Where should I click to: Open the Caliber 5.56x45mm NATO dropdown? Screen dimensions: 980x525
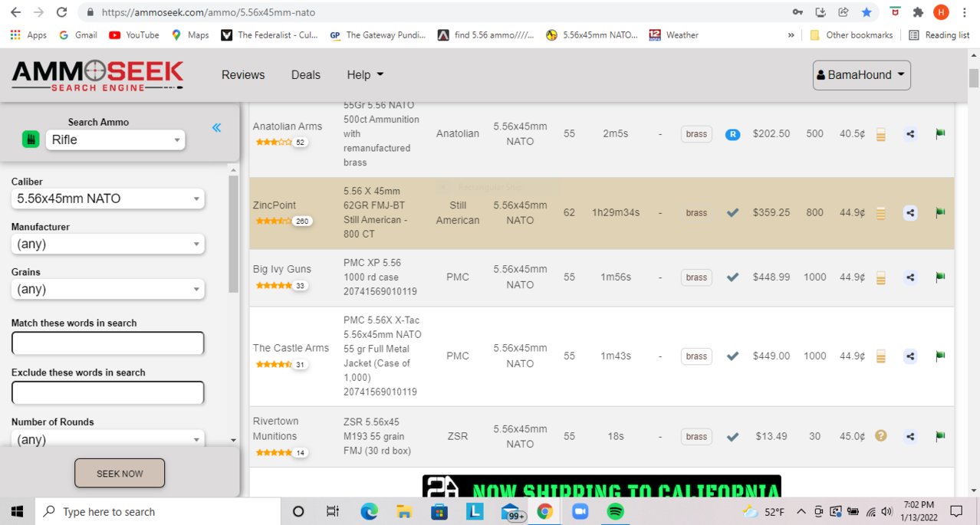108,199
